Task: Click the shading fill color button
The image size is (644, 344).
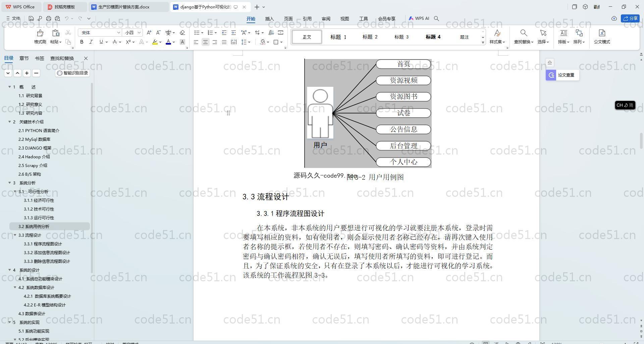Action: (x=263, y=42)
